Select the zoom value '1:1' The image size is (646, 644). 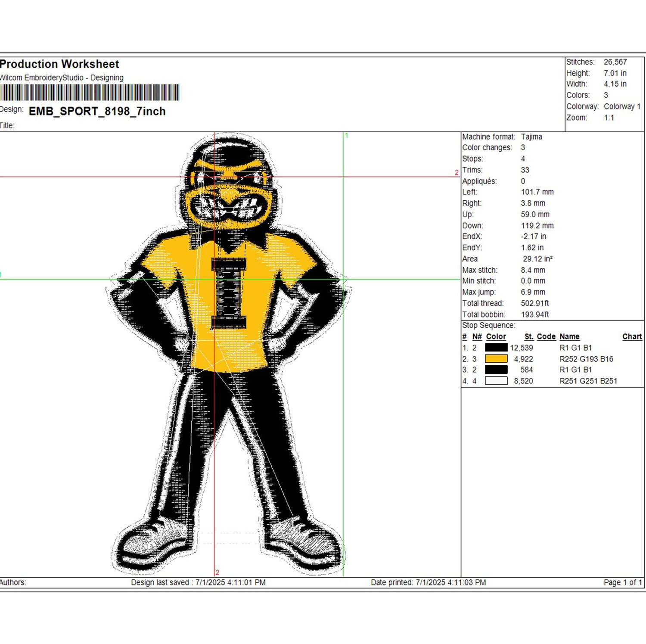[x=609, y=118]
